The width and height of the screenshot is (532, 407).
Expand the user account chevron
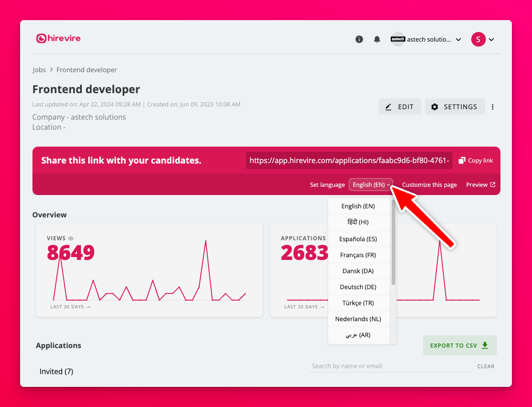(x=492, y=40)
